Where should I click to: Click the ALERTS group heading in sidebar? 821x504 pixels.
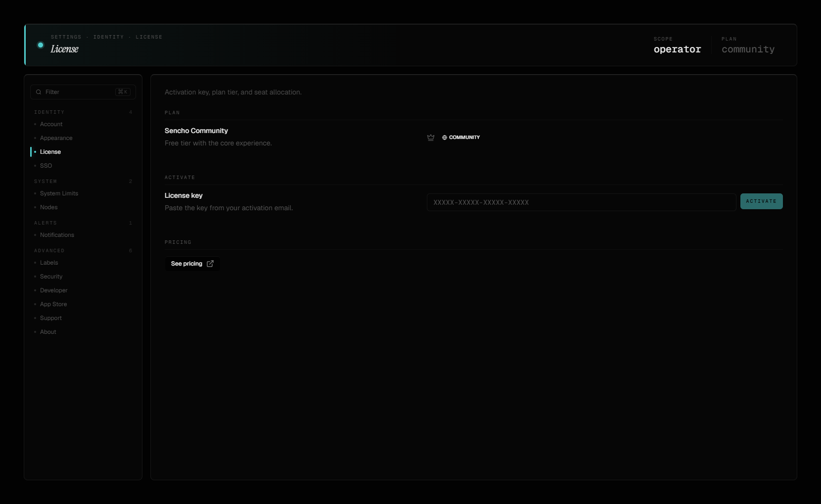tap(46, 223)
